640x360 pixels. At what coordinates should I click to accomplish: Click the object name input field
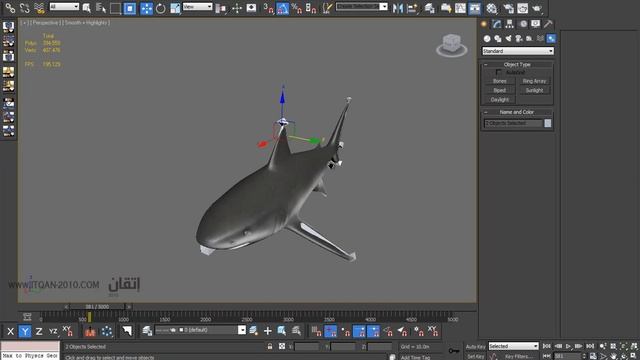click(x=513, y=123)
